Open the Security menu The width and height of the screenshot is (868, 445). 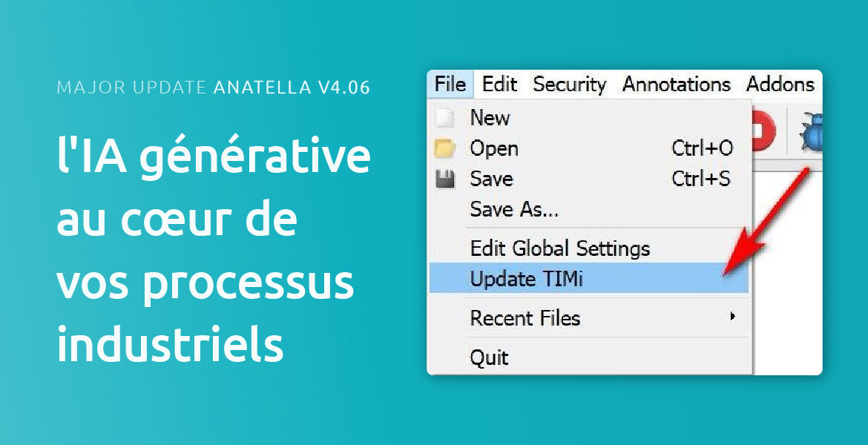pyautogui.click(x=569, y=85)
